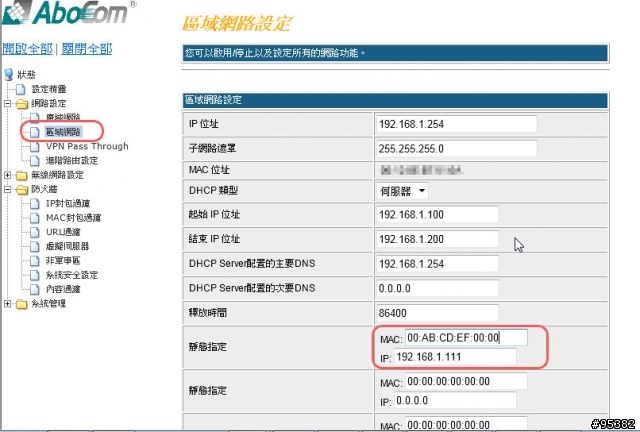Click the 起始 IP 位址 field
The image size is (640, 432).
pos(437,215)
